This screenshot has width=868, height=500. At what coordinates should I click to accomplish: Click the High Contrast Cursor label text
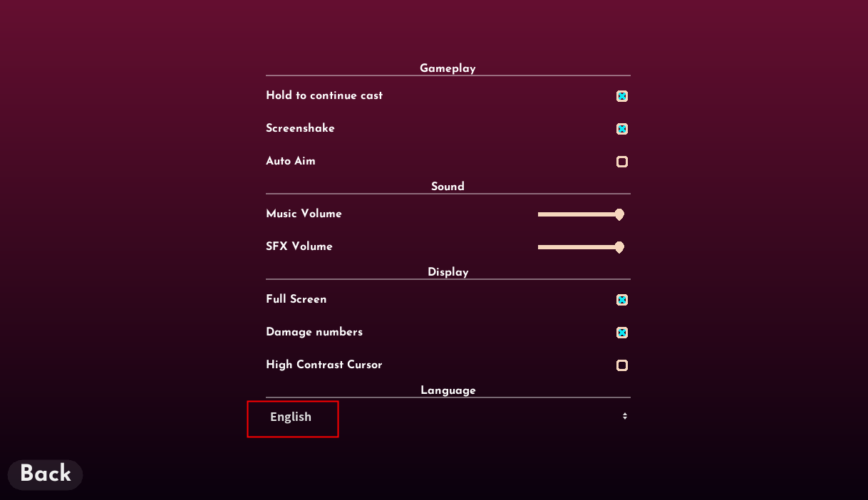pos(324,365)
